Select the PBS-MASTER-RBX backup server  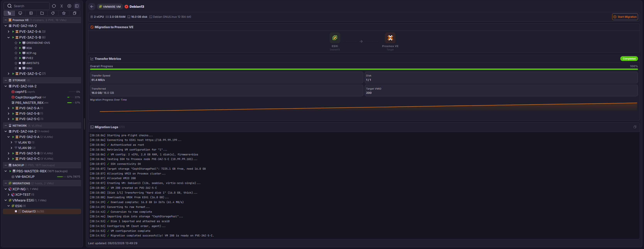[42, 171]
